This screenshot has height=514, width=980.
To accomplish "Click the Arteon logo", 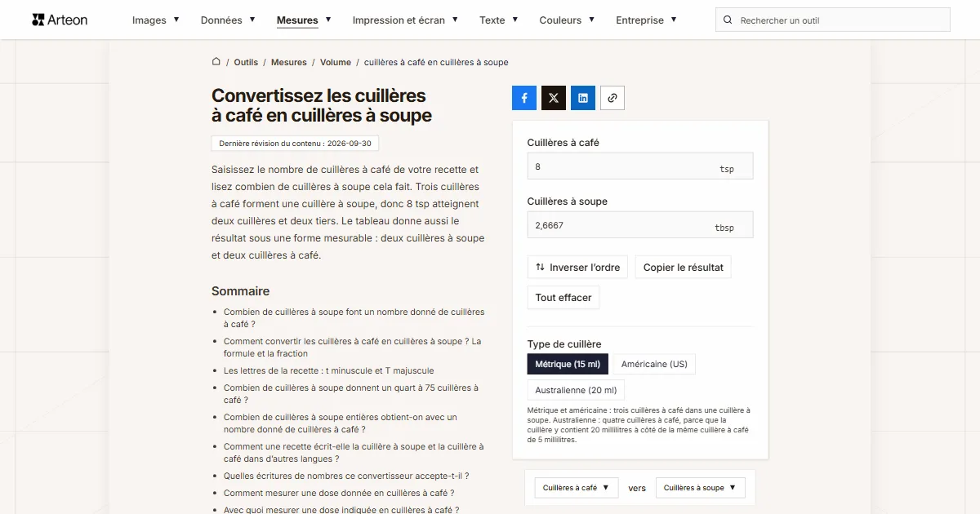I will pos(60,20).
